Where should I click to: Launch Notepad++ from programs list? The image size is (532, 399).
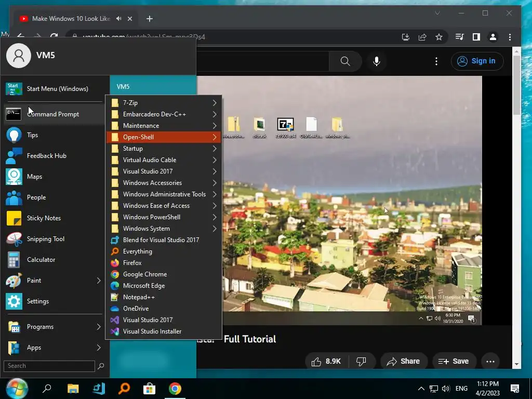click(x=164, y=297)
